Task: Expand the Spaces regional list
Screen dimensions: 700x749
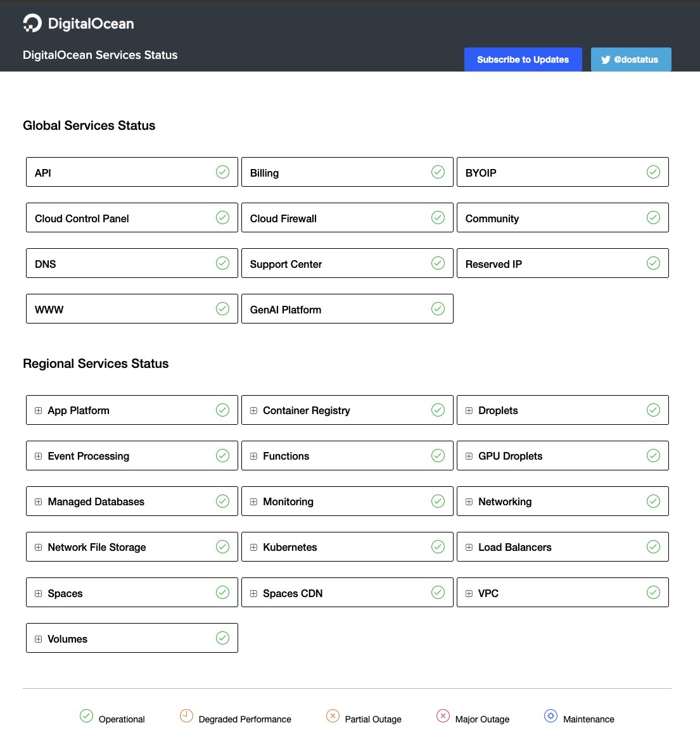Action: tap(38, 594)
